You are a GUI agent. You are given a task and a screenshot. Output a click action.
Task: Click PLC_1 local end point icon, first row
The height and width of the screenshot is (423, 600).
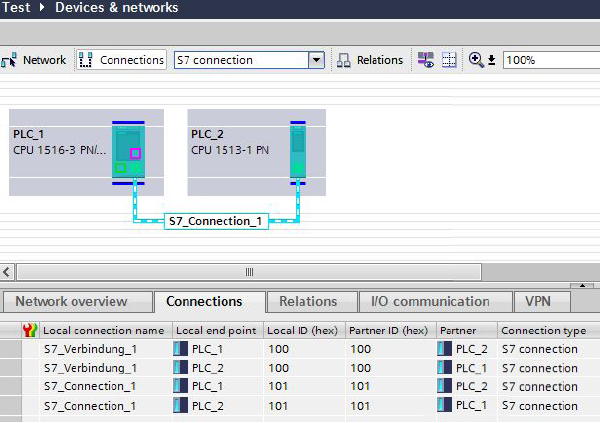click(180, 349)
